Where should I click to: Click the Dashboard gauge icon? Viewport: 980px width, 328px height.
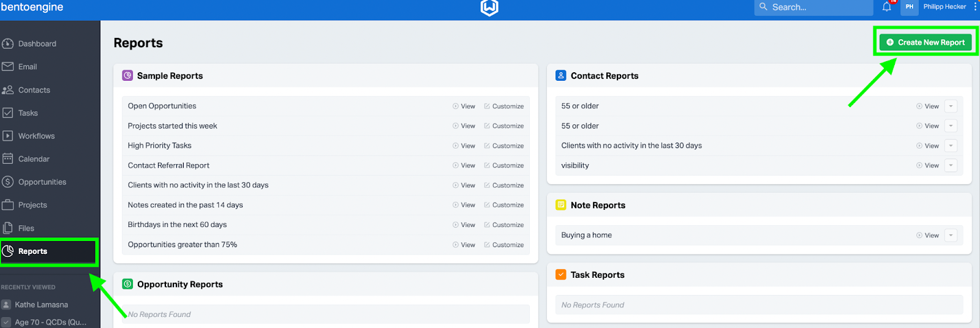tap(8, 44)
